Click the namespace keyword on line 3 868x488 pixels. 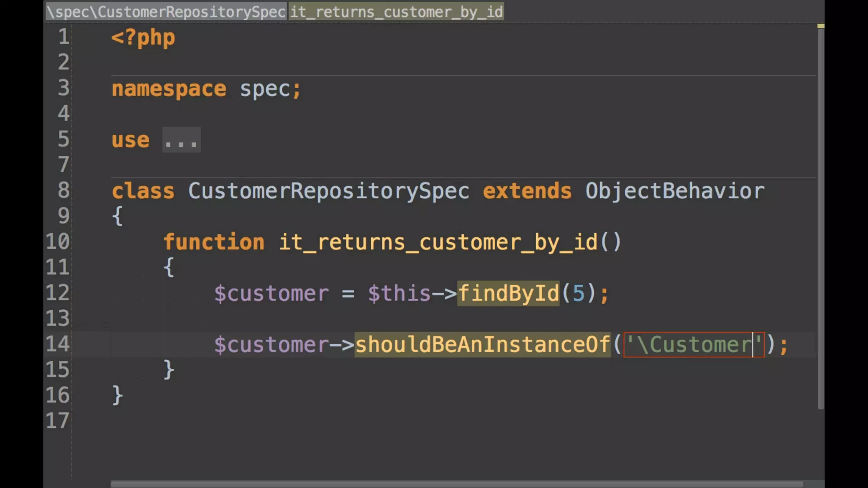(169, 89)
